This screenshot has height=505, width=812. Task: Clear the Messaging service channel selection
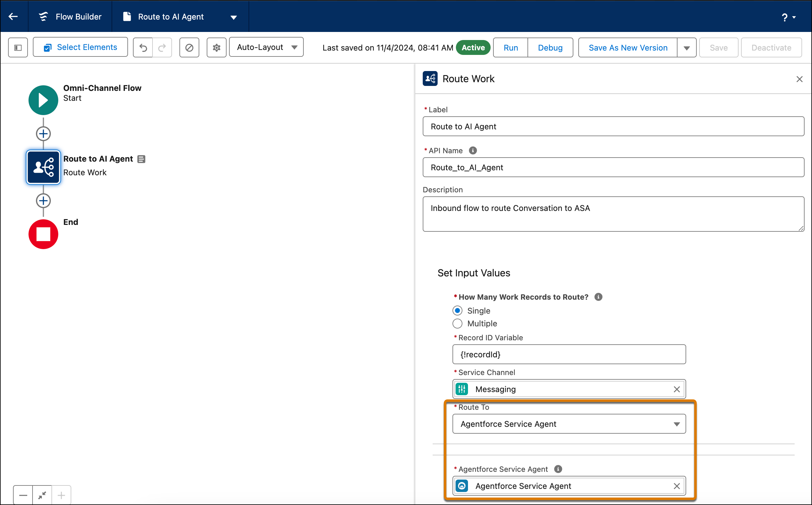pos(677,389)
